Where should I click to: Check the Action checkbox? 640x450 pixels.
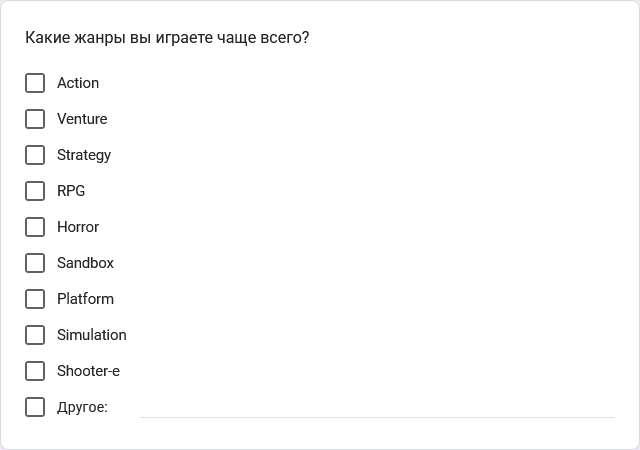click(x=35, y=83)
